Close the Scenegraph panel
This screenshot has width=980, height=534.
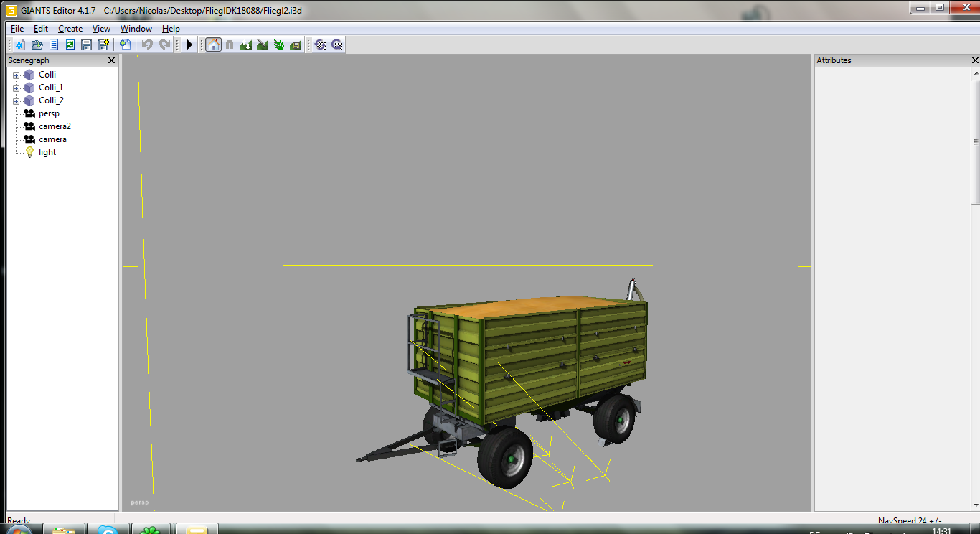coord(111,60)
